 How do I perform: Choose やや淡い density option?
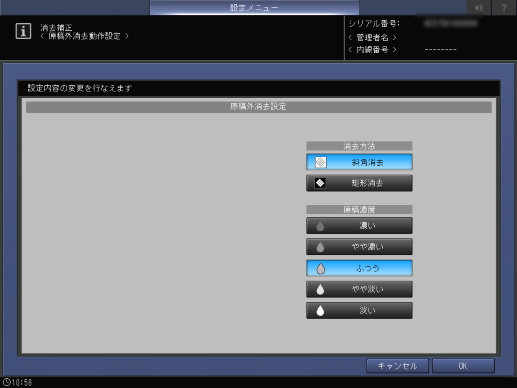tap(359, 289)
